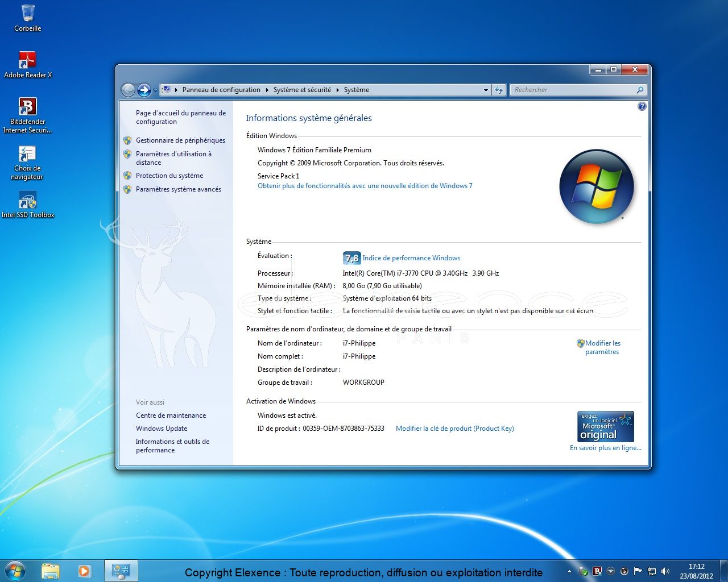728x582 pixels.
Task: Open Windows Media Player from taskbar
Action: coord(84,571)
